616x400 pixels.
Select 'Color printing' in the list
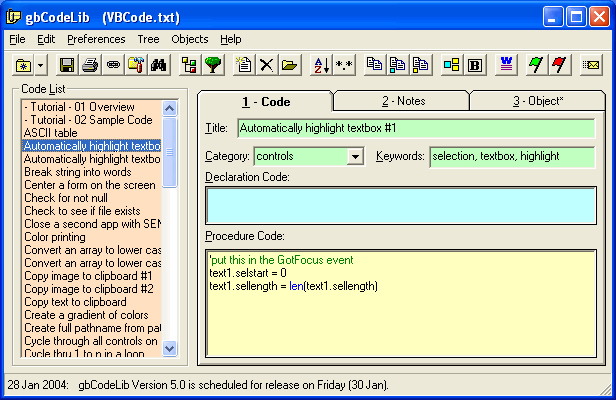92,237
